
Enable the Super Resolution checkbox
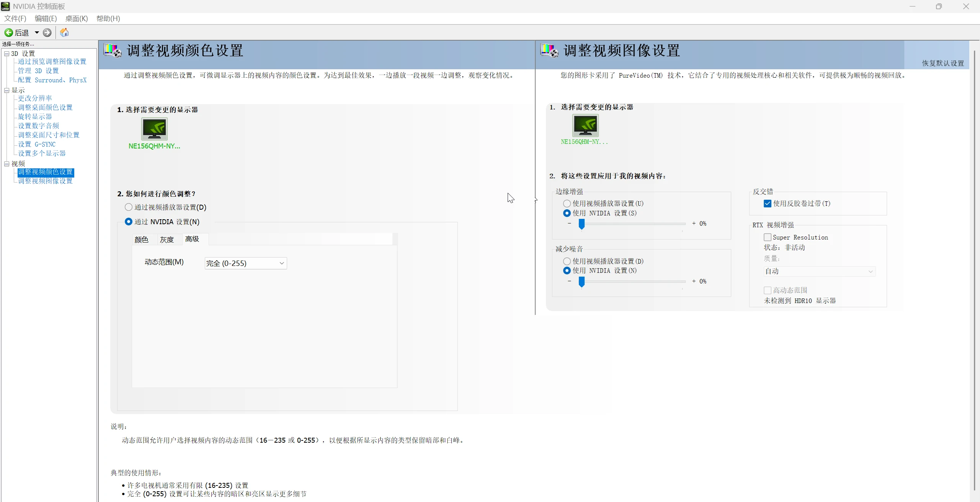[767, 237]
